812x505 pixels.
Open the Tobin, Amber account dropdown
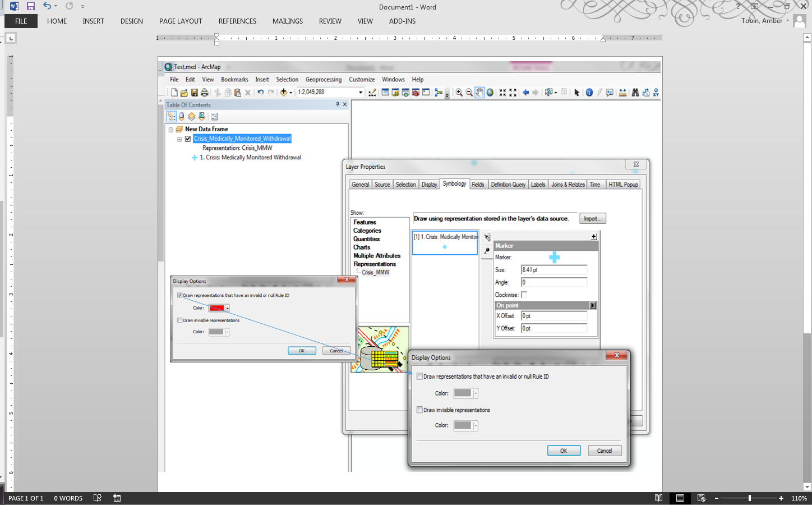(787, 21)
